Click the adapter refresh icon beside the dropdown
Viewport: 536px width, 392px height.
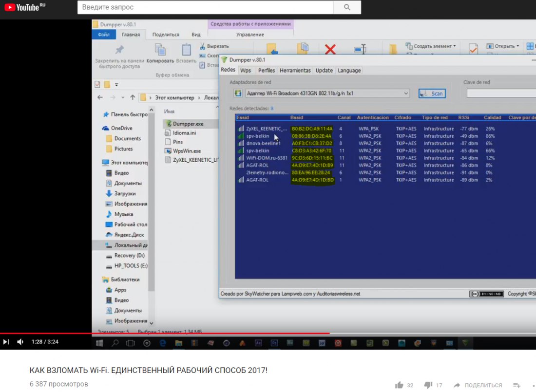[238, 93]
